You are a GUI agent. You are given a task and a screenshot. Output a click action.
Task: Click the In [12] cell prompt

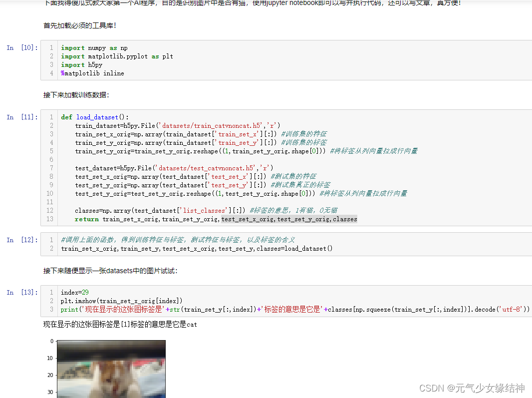click(x=22, y=240)
